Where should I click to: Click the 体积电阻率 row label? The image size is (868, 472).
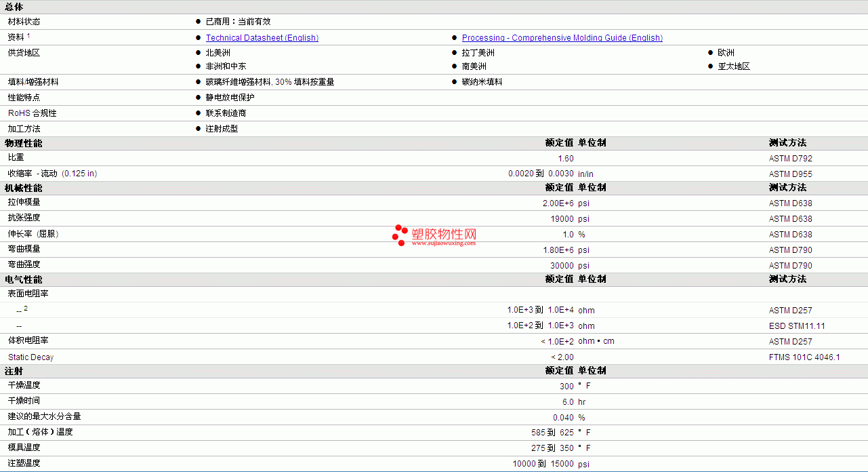click(28, 340)
